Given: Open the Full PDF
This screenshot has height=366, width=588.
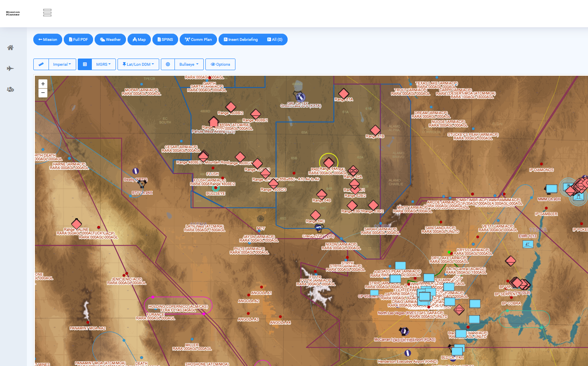Looking at the screenshot, I should pos(78,40).
